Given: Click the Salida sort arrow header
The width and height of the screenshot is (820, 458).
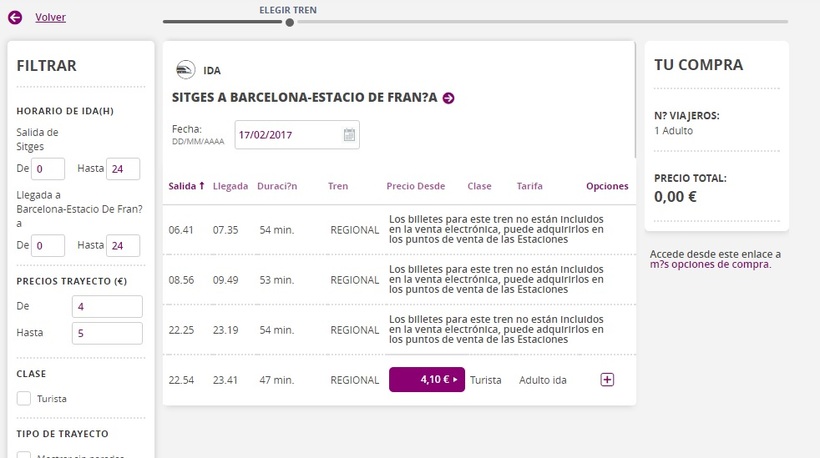Looking at the screenshot, I should (187, 186).
